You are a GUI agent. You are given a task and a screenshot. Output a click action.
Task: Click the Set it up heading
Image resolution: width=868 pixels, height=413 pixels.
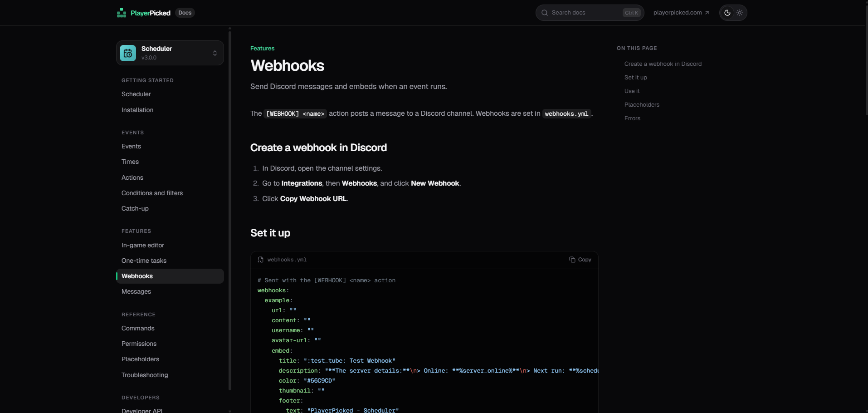pyautogui.click(x=270, y=233)
